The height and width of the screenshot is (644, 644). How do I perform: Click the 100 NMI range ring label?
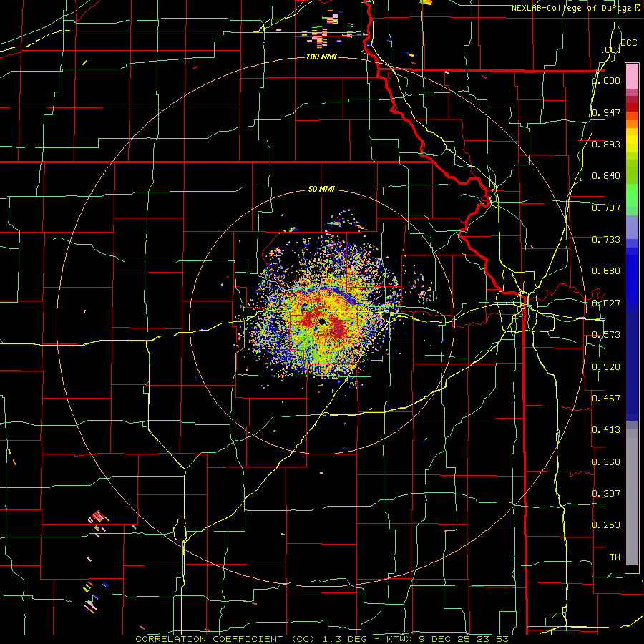(x=321, y=57)
